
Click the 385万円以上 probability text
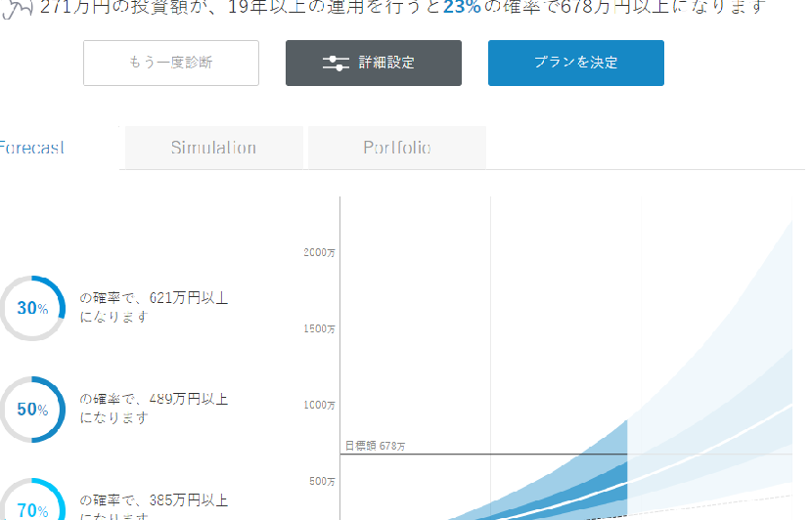click(x=154, y=506)
